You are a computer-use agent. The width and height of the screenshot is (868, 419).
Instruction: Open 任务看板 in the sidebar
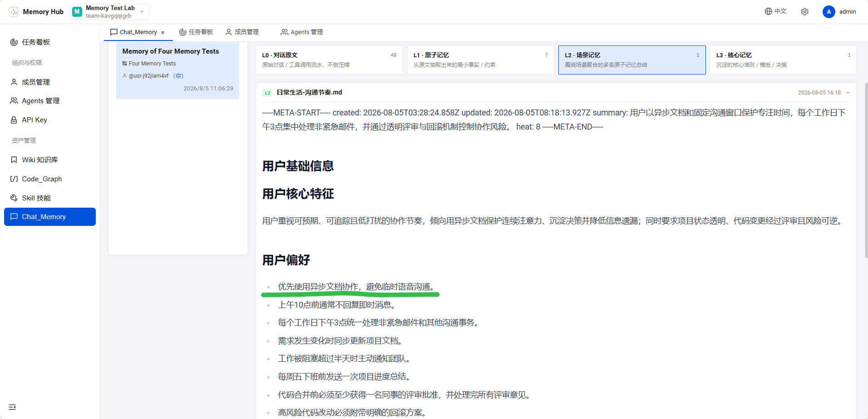(x=50, y=42)
